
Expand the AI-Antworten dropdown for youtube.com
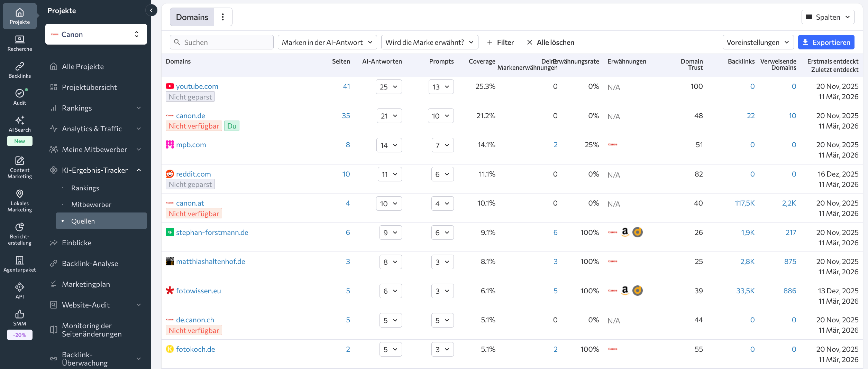click(x=388, y=87)
